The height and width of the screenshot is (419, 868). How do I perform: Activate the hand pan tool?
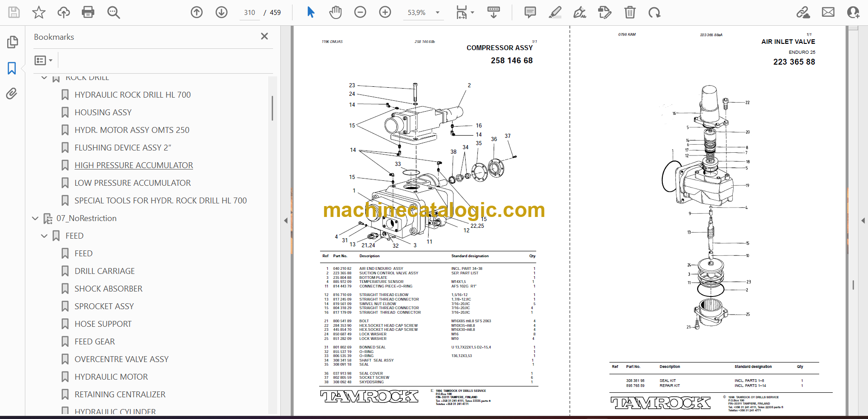[335, 12]
